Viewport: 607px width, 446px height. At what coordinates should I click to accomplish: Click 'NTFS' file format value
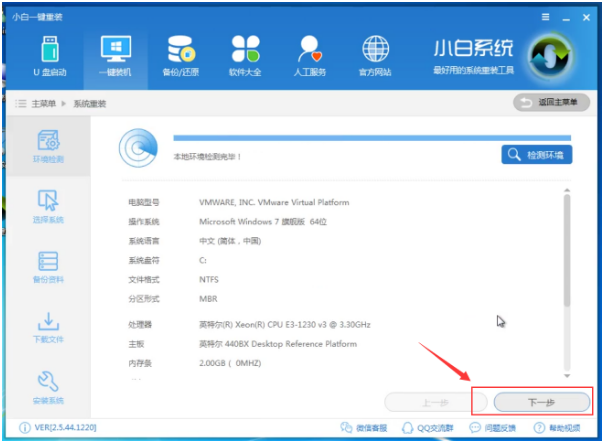pos(209,280)
